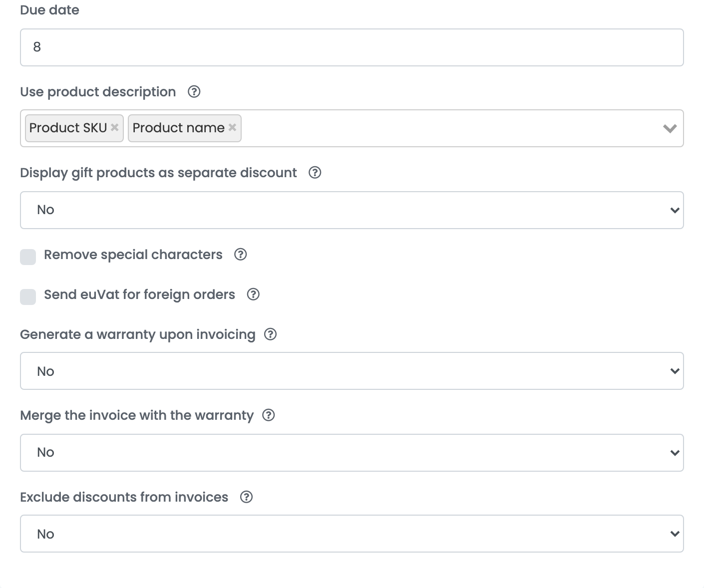Open help icon for Use product description
Image resolution: width=704 pixels, height=588 pixels.
pyautogui.click(x=194, y=92)
